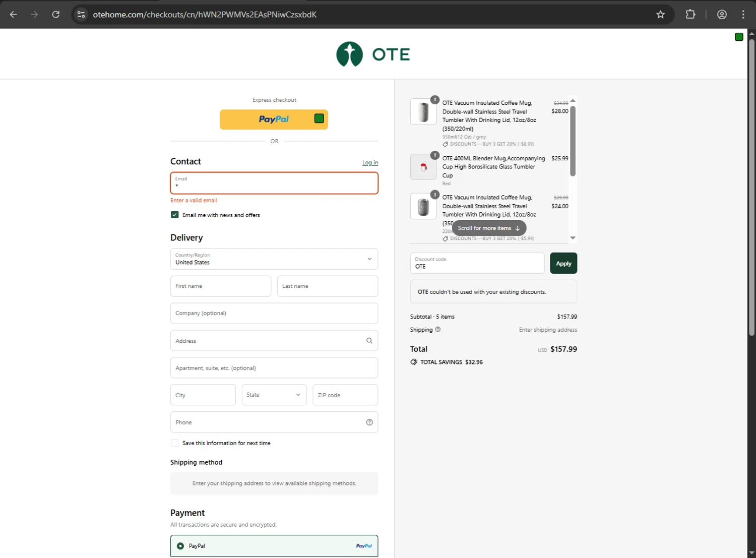Apply the discount code

[x=563, y=263]
